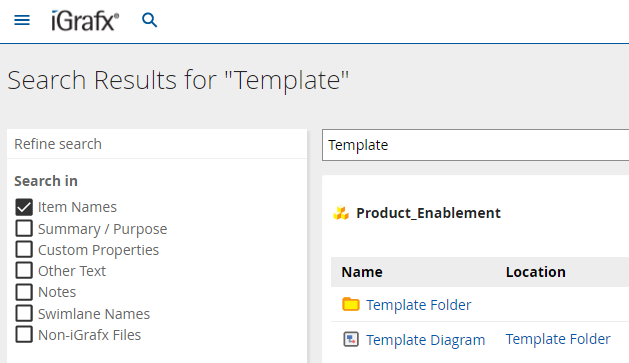Enable the Summary / Purpose checkbox

(x=24, y=228)
